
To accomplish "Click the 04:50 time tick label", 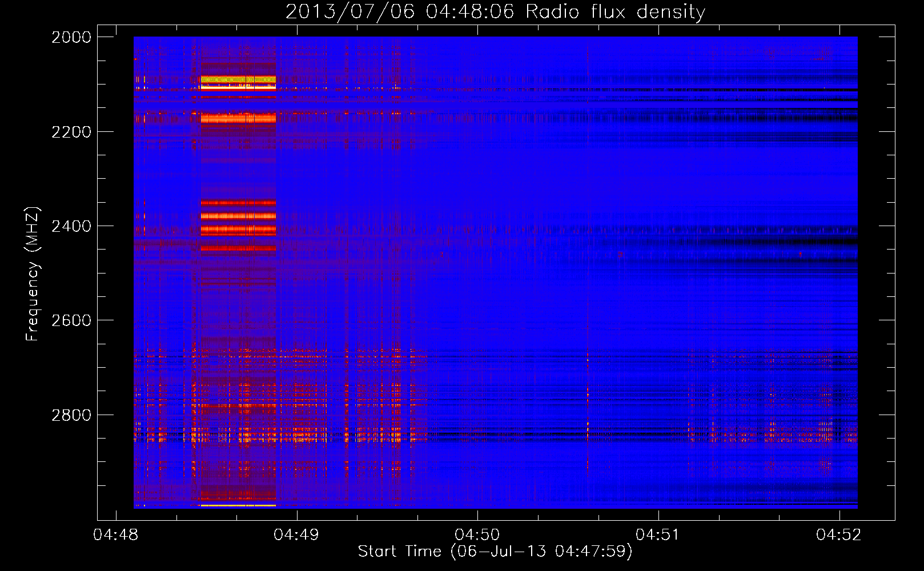I will point(477,534).
